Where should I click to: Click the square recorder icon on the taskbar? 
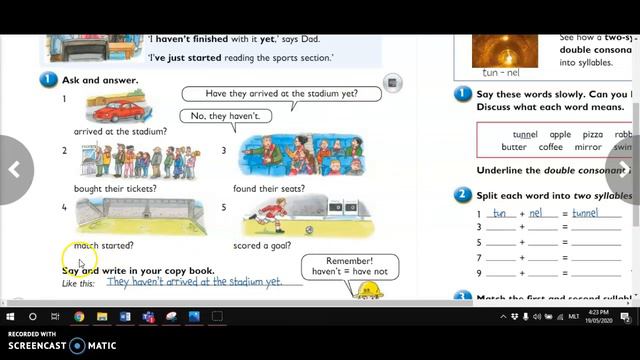coord(217,317)
